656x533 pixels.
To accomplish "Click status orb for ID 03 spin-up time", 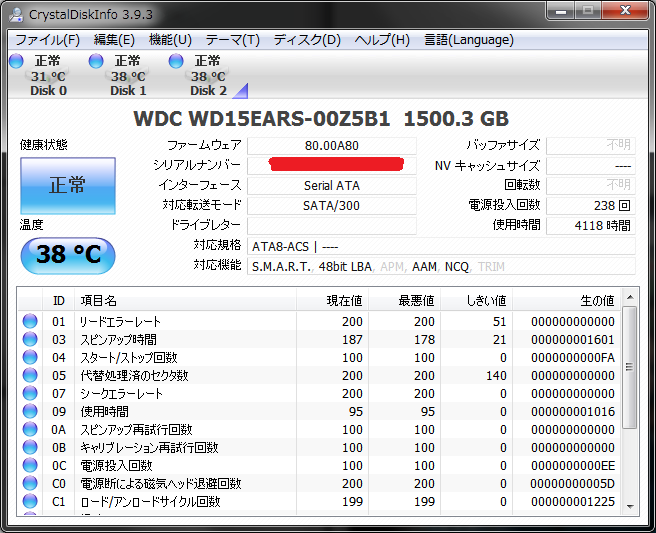I will (x=30, y=339).
